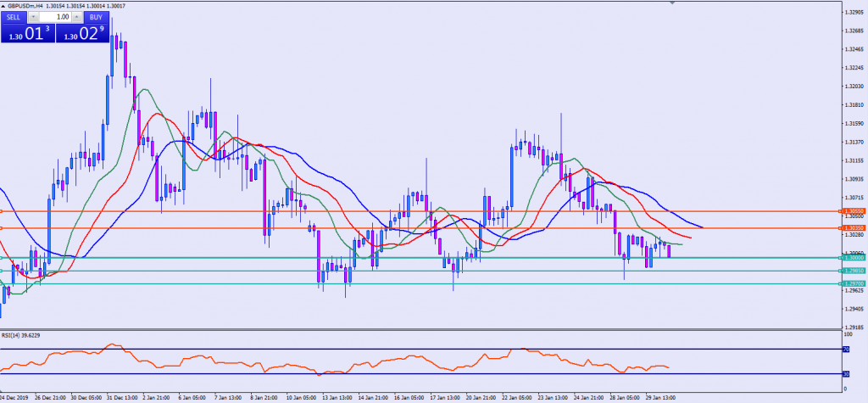Click the GBPUSDm,H4 chart title

pyautogui.click(x=25, y=5)
